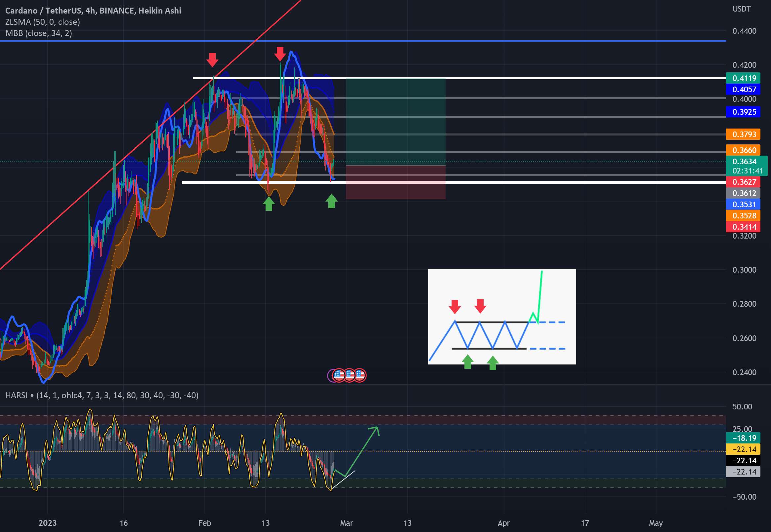Click the Feb label on time axis

click(204, 523)
